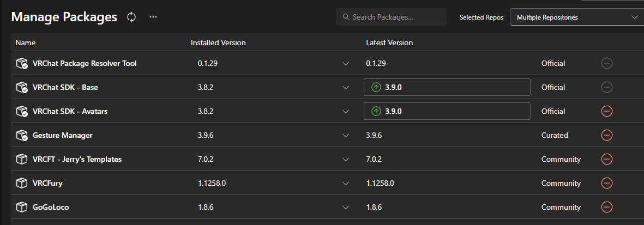Click the Installed Version column header
The width and height of the screenshot is (644, 225).
(218, 42)
